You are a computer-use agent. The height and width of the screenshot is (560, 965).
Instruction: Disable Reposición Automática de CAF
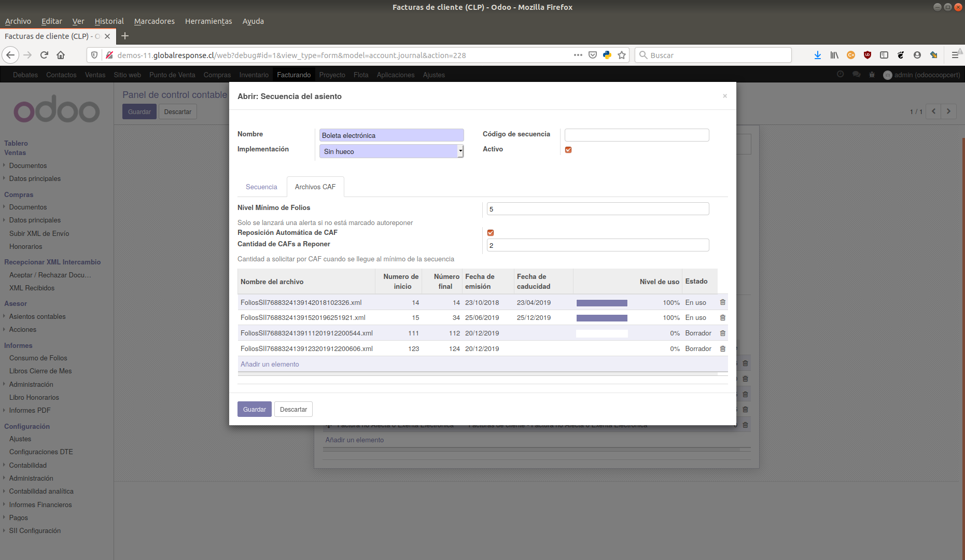490,232
